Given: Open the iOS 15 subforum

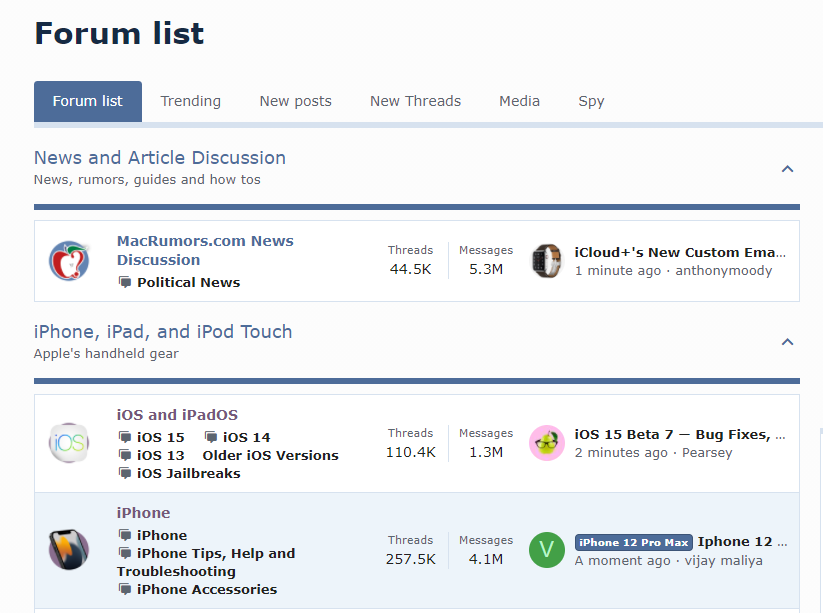Looking at the screenshot, I should click(x=161, y=437).
